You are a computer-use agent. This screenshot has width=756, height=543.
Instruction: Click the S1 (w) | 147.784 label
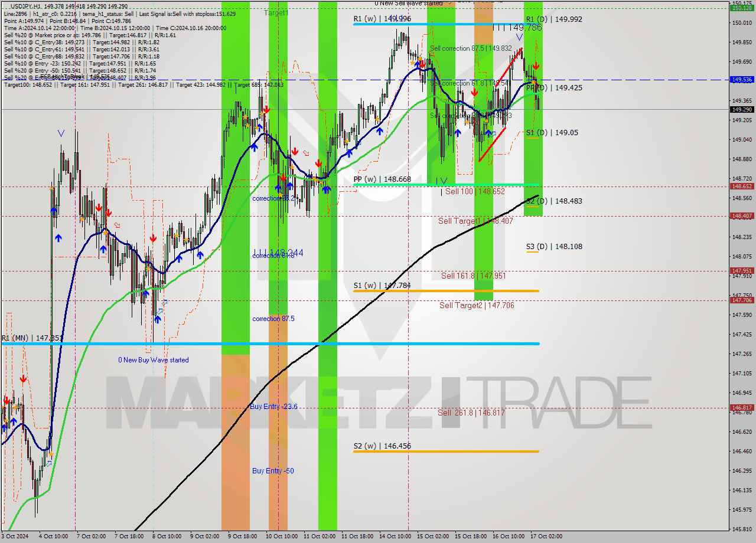(x=382, y=285)
